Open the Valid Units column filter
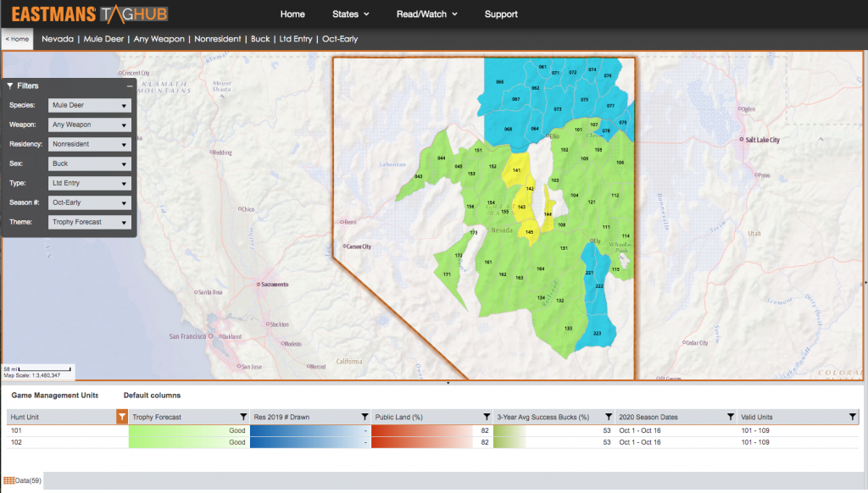 (853, 417)
